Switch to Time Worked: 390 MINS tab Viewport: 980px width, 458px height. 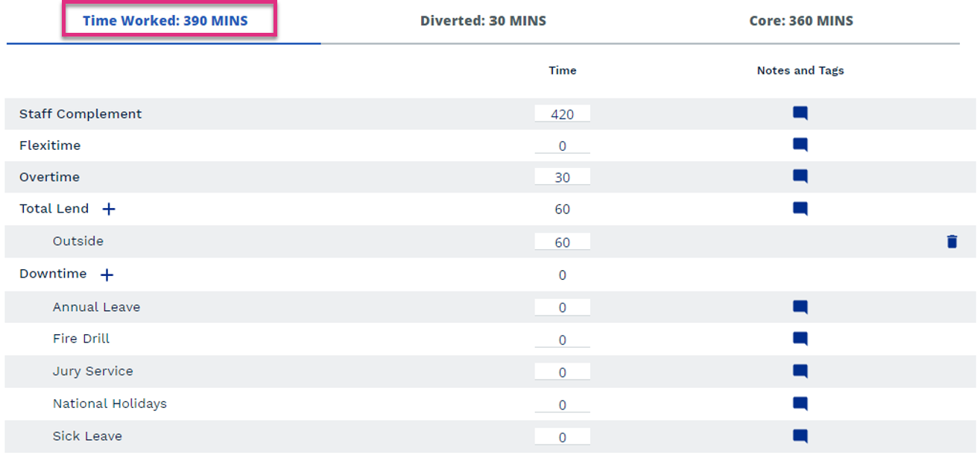[x=165, y=21]
